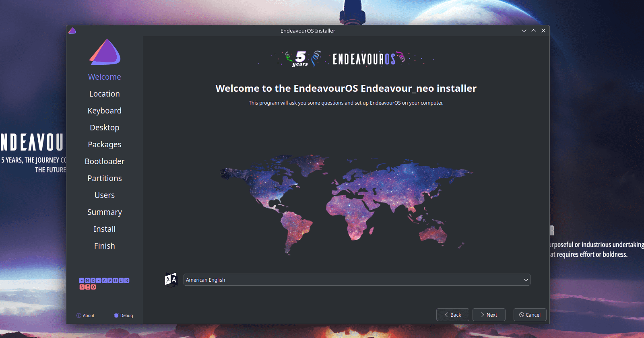Close the EndeavourOS Installer window
Image resolution: width=644 pixels, height=338 pixels.
click(543, 31)
